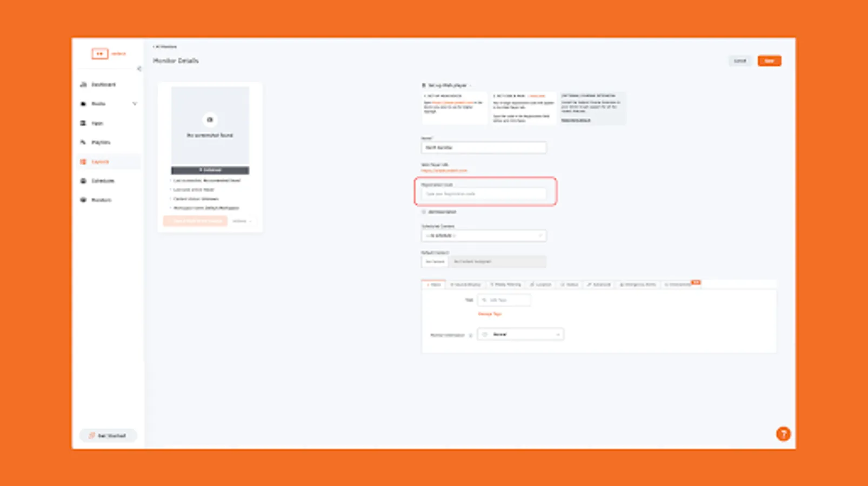This screenshot has height=486, width=868.
Task: Open the Scheduled Content dropdown
Action: point(484,236)
